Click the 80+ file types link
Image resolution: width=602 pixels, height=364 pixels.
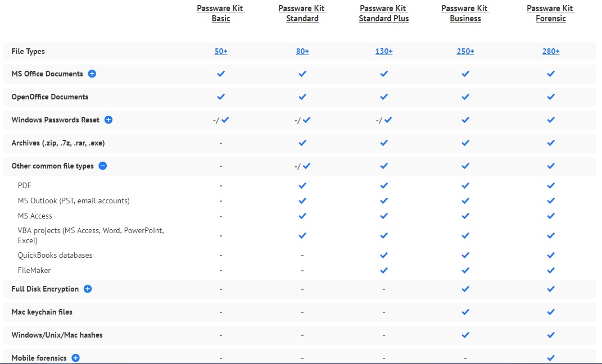[x=302, y=51]
